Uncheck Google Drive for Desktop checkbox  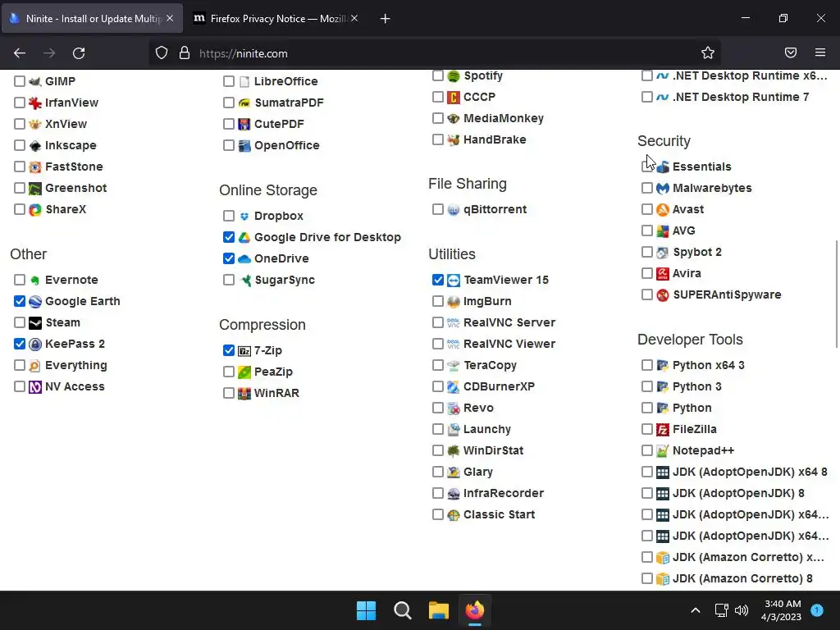229,237
